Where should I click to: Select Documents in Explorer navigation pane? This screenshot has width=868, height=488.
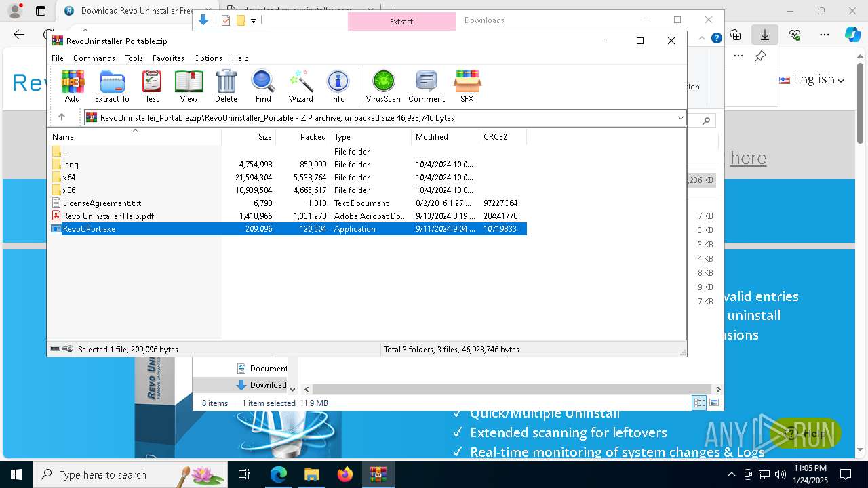coord(262,369)
